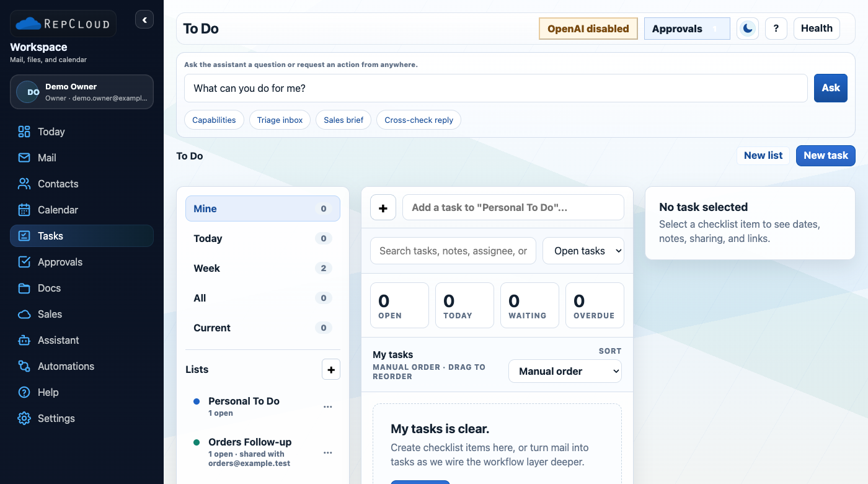Open the Demo Owner account card
The height and width of the screenshot is (484, 868).
coord(82,92)
